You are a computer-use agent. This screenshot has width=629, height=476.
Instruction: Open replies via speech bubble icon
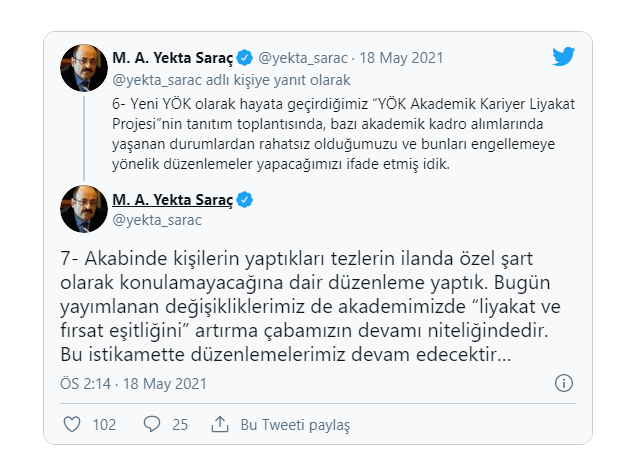pos(152,424)
